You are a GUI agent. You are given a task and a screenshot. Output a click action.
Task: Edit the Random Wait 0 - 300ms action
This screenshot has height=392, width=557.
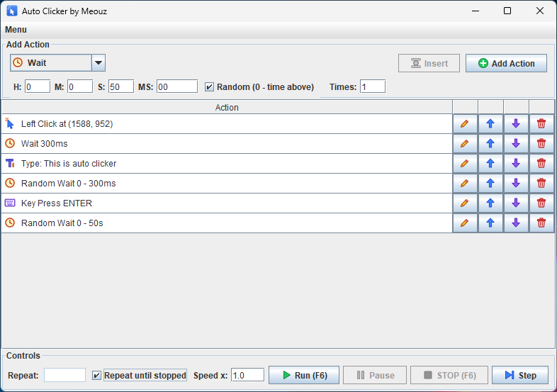pos(465,184)
